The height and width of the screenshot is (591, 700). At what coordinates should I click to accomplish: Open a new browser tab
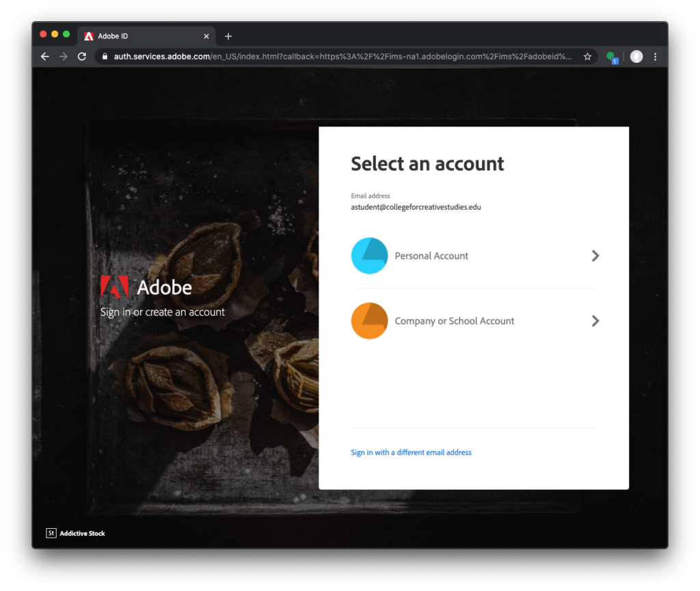pos(228,36)
